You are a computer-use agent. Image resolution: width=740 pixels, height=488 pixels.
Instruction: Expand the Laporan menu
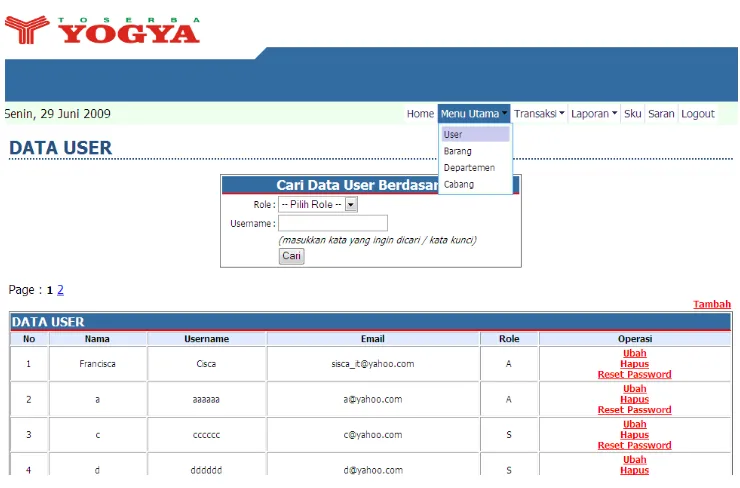tap(594, 114)
